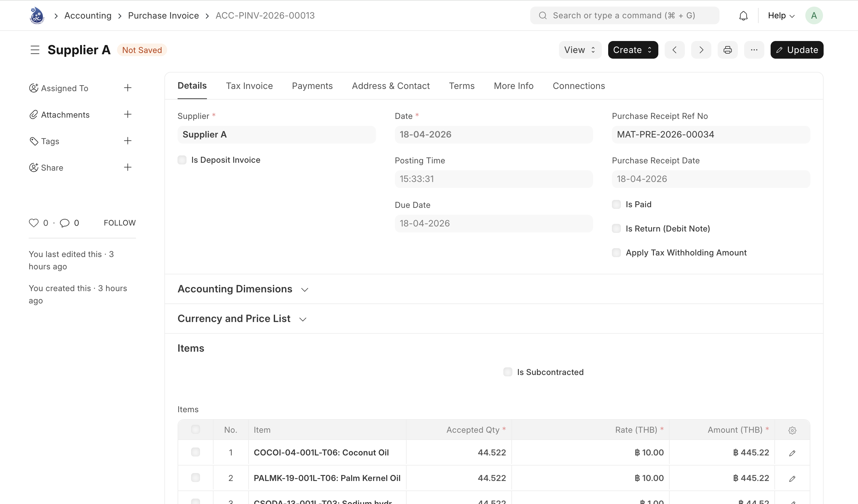Add an attachment with plus icon
This screenshot has height=504, width=858.
tap(128, 114)
